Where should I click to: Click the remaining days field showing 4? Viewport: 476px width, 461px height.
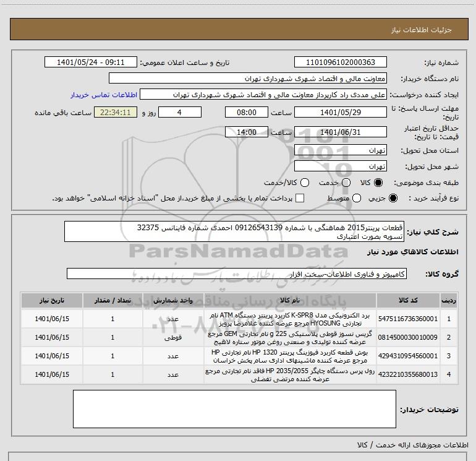click(180, 112)
